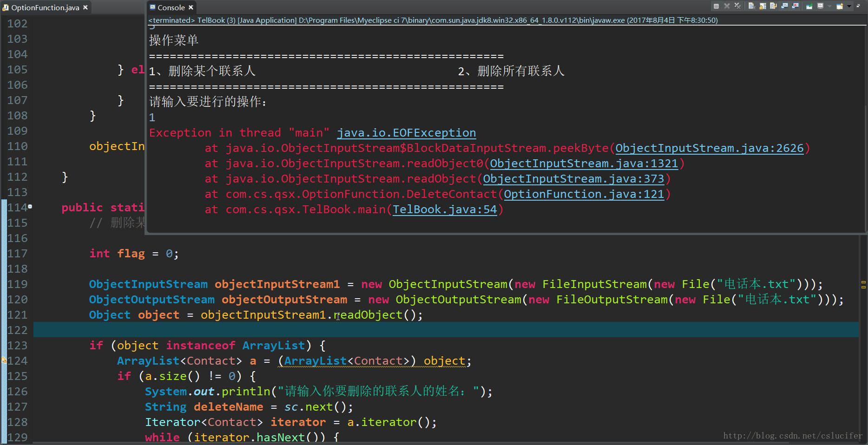
Task: Toggle Show Console When Standard Error Changes
Action: tap(796, 6)
